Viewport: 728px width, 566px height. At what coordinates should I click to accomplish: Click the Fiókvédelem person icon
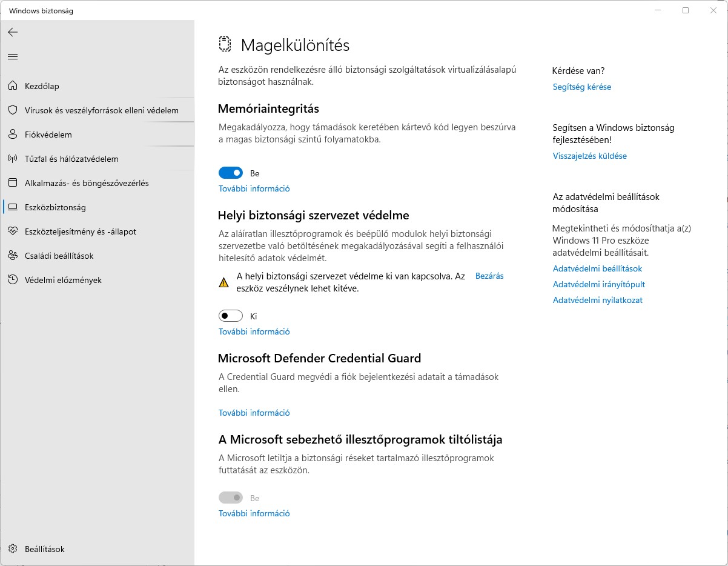(13, 135)
